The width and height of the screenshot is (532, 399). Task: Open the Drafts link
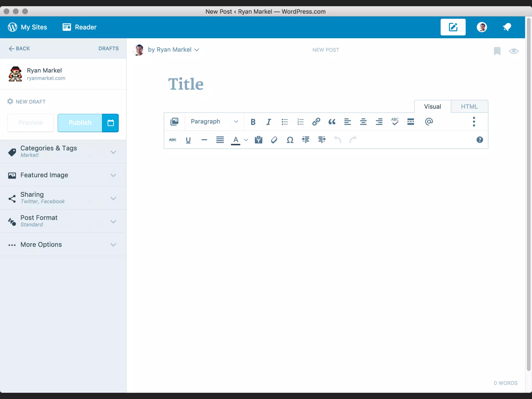click(108, 49)
